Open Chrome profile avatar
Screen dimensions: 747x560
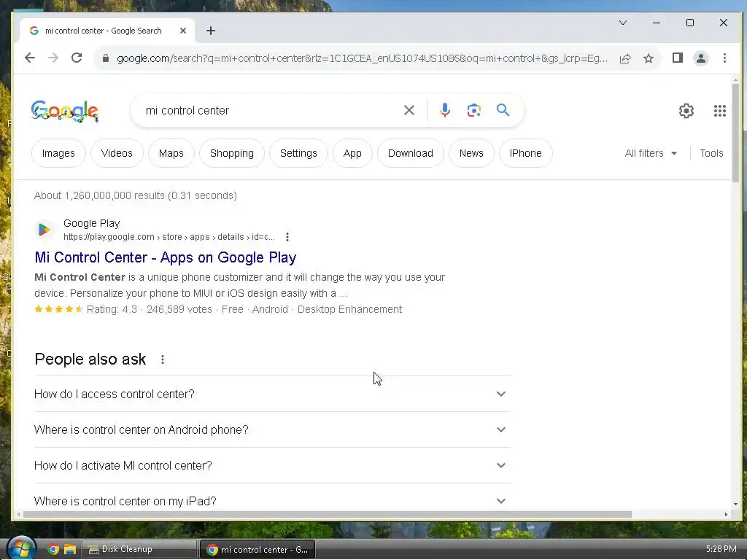pyautogui.click(x=701, y=58)
